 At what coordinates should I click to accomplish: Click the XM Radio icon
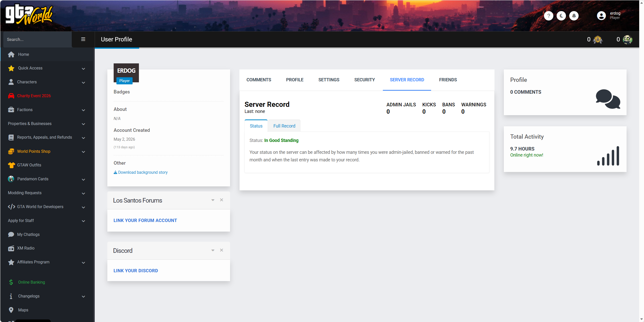pyautogui.click(x=11, y=248)
